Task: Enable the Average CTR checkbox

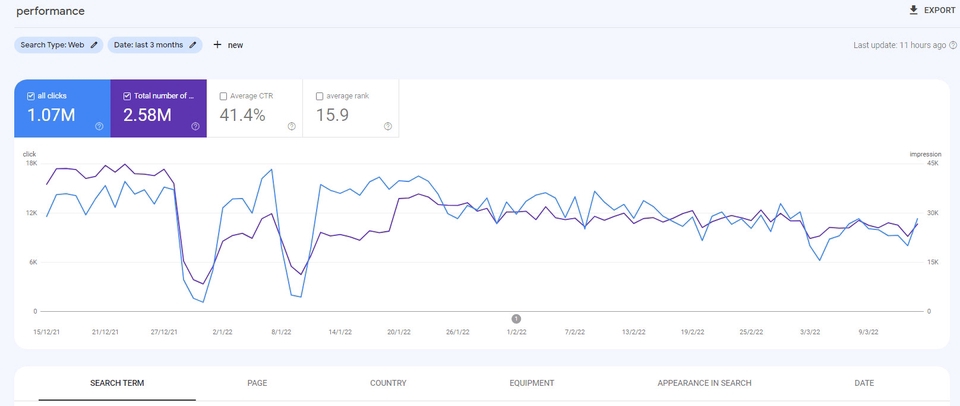Action: click(223, 96)
